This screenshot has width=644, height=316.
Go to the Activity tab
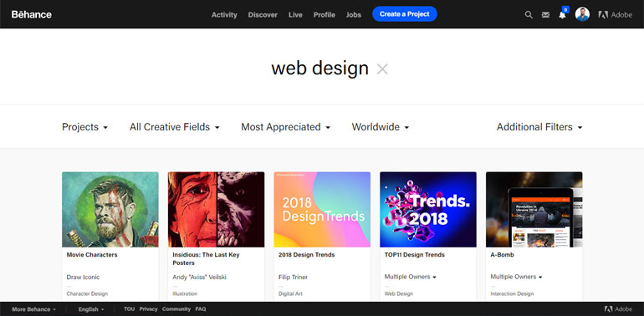tap(224, 15)
